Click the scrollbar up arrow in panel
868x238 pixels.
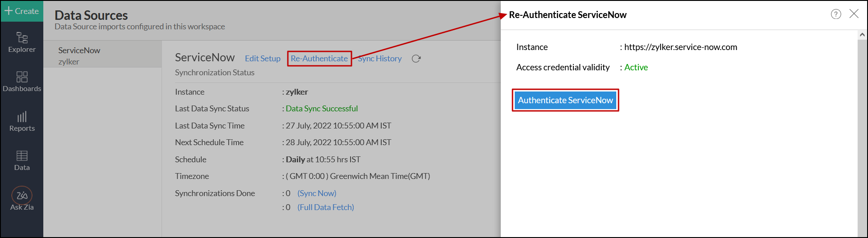click(862, 35)
